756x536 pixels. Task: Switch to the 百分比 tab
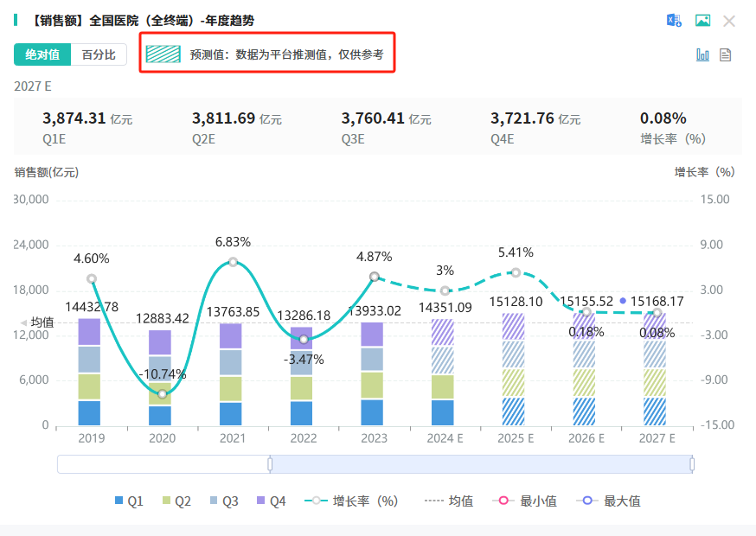pyautogui.click(x=99, y=54)
